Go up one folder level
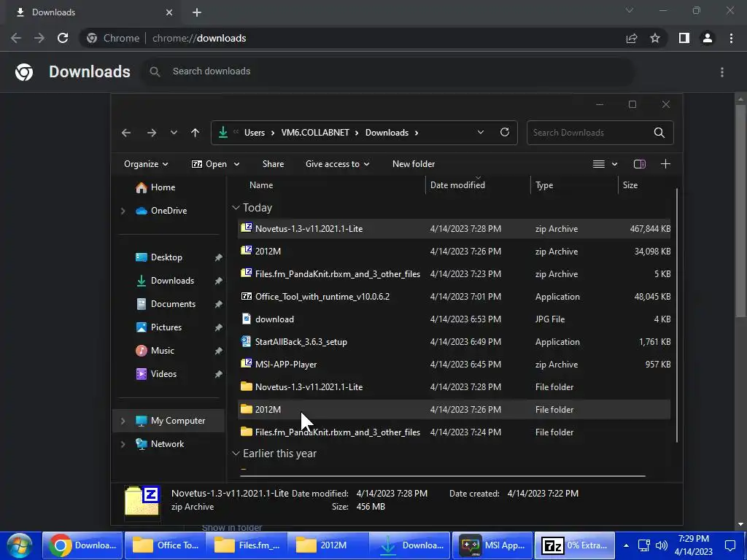747x560 pixels. (x=195, y=133)
